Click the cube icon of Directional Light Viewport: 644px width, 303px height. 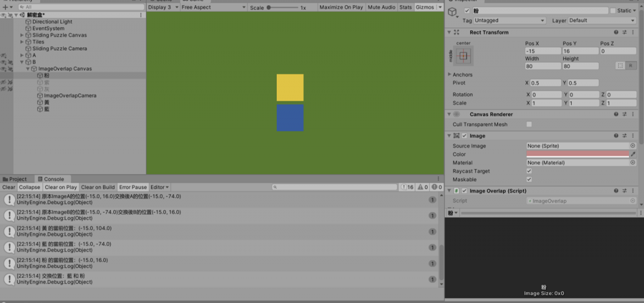(x=28, y=22)
